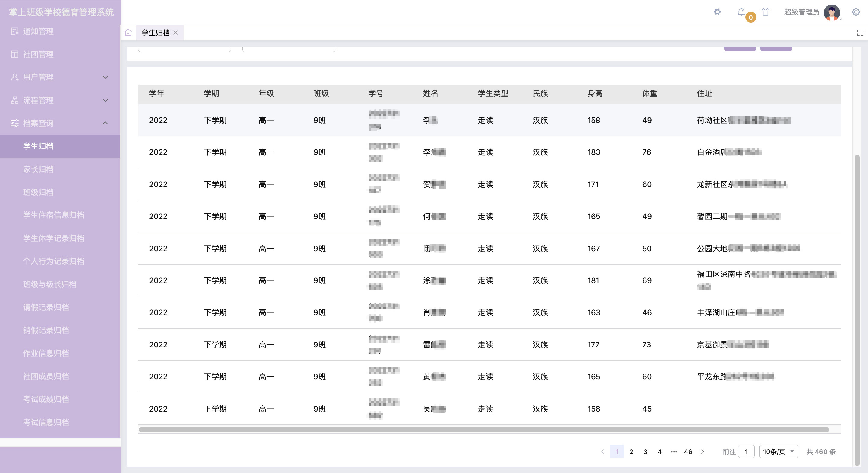Collapse the 档案查询 submenu chevron

click(105, 123)
